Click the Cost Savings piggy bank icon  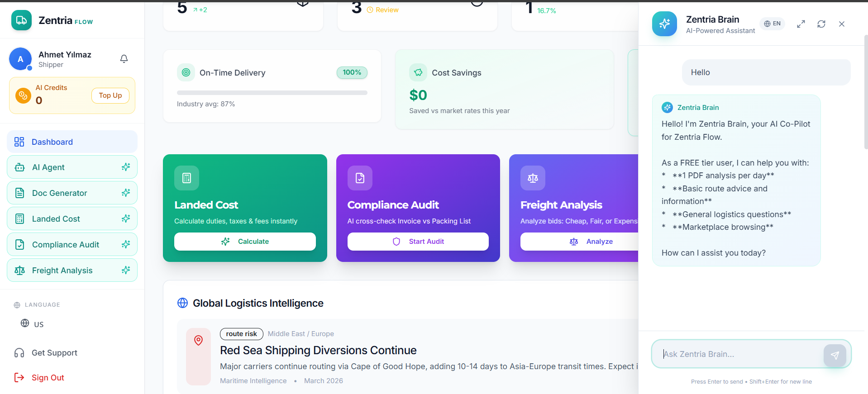point(418,72)
